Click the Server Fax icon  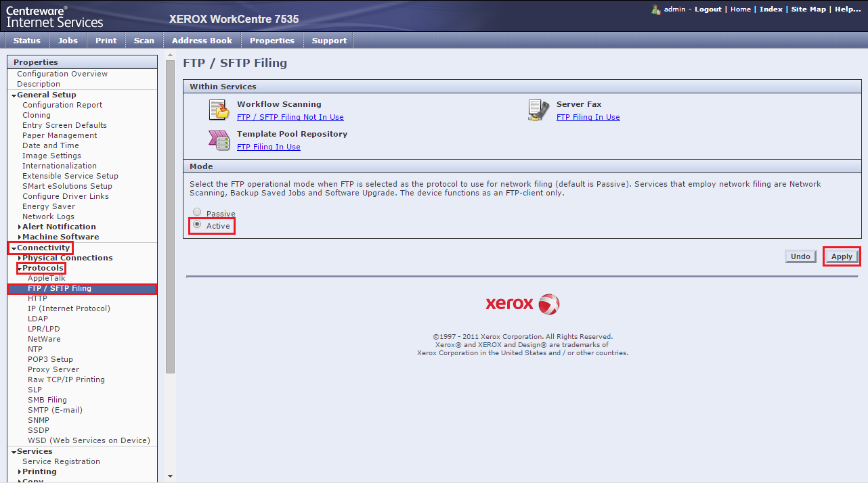point(538,110)
